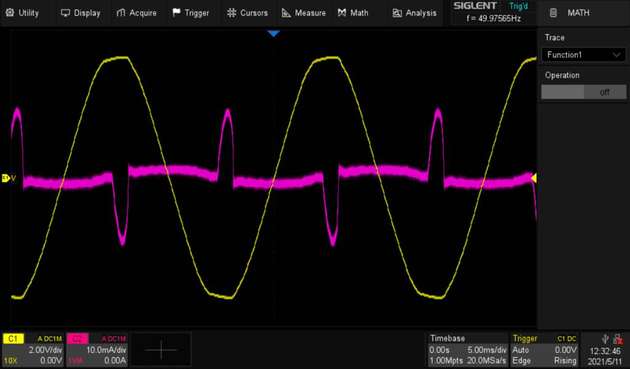Open the Math menu icon

point(342,13)
